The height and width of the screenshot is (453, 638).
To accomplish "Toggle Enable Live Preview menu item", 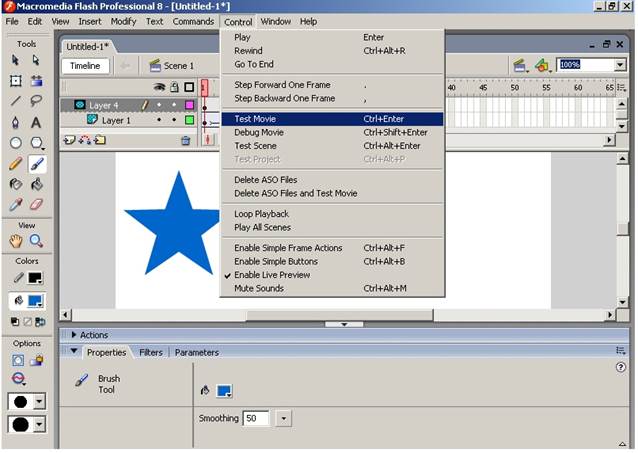I will click(x=272, y=275).
